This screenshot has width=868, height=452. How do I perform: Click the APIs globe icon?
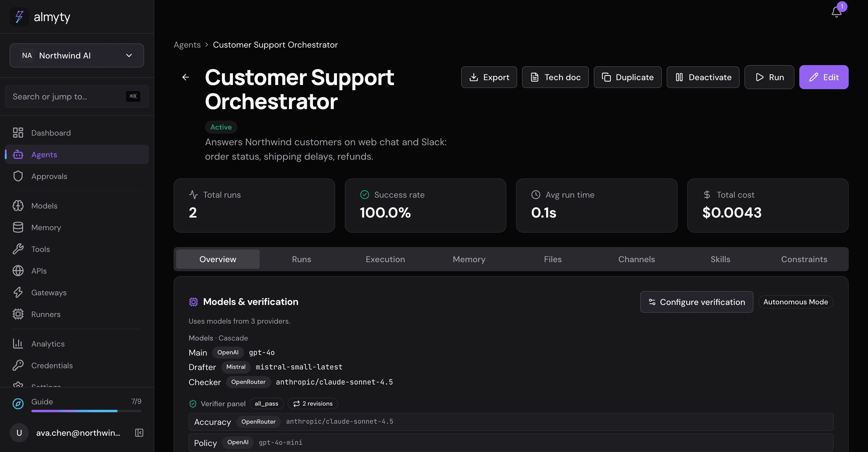(18, 271)
